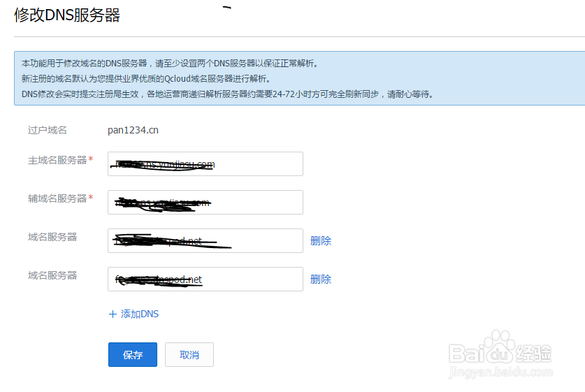Screen dimensions: 585x392
Task: Focus the 辅域名服务器 input field
Action: click(205, 203)
